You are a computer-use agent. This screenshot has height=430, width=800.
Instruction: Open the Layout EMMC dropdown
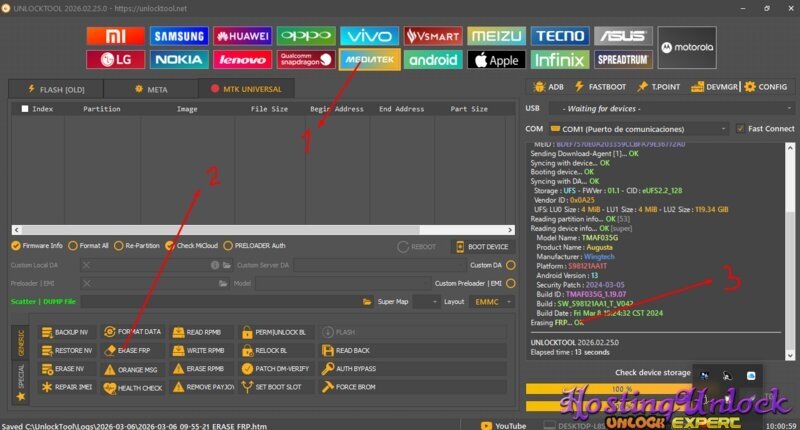(x=491, y=301)
